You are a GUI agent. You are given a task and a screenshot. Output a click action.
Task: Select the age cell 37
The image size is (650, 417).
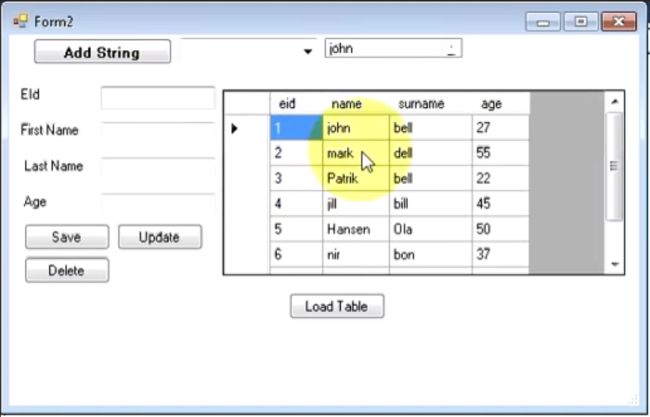(x=500, y=255)
